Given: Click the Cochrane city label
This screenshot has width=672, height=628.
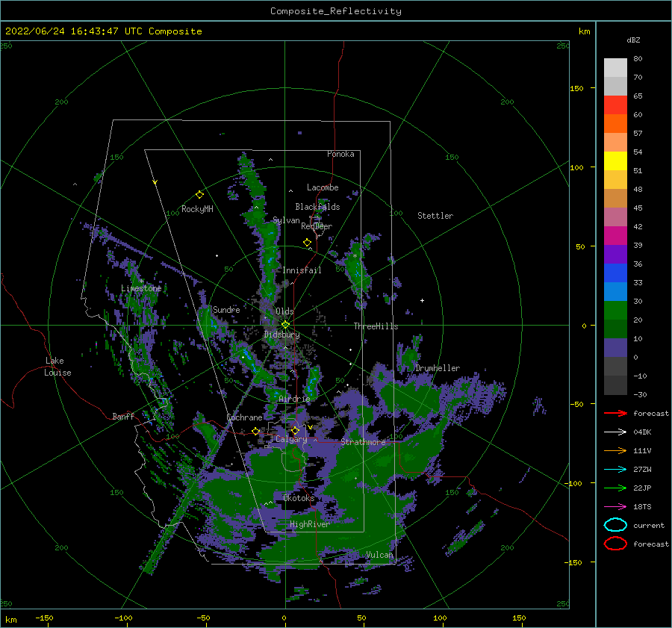Looking at the screenshot, I should (244, 417).
